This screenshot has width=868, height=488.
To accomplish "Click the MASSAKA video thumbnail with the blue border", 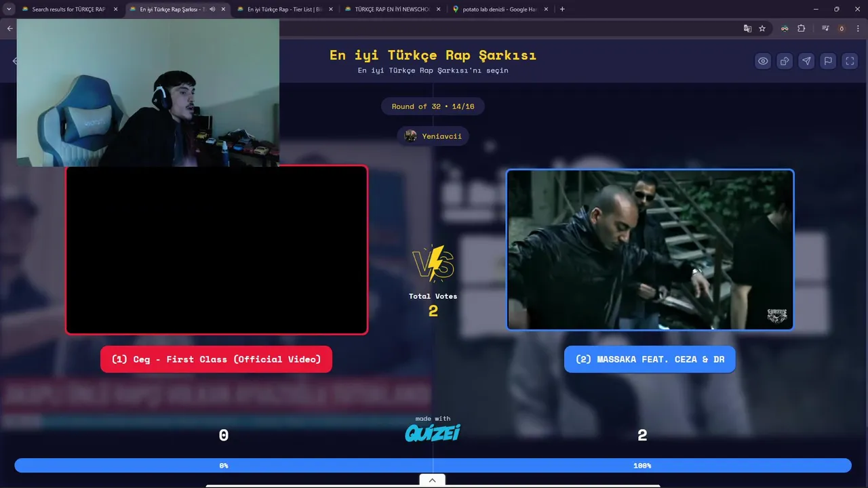I will coord(650,249).
